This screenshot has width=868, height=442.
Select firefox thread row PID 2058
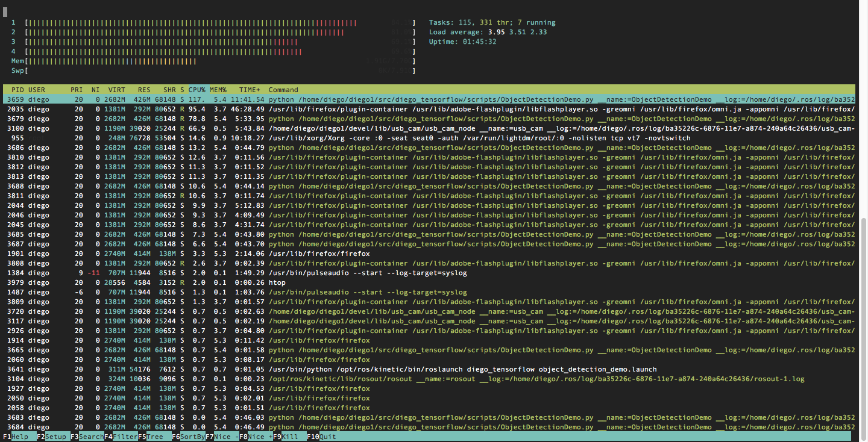[x=429, y=408]
